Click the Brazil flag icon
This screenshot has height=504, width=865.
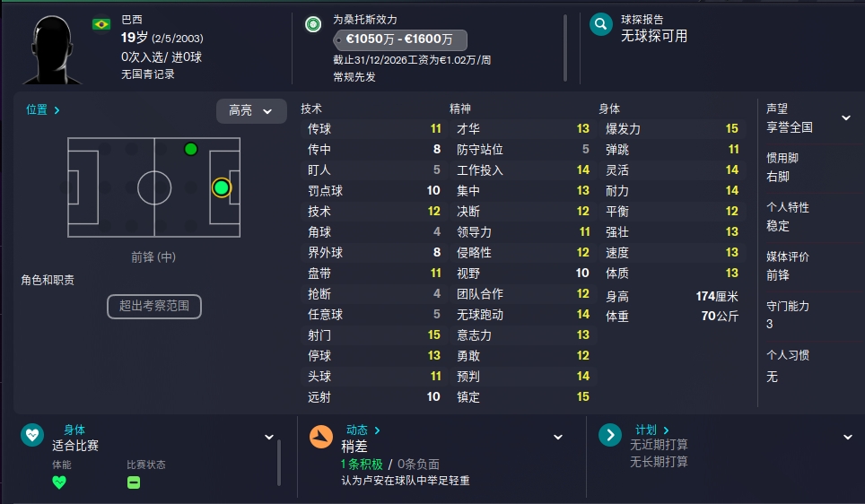point(101,25)
